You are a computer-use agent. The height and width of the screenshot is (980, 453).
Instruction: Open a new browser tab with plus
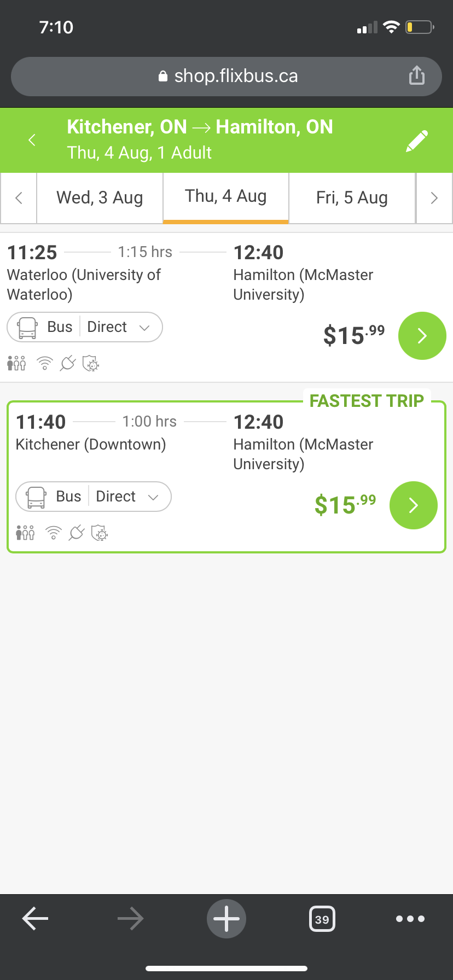(226, 919)
